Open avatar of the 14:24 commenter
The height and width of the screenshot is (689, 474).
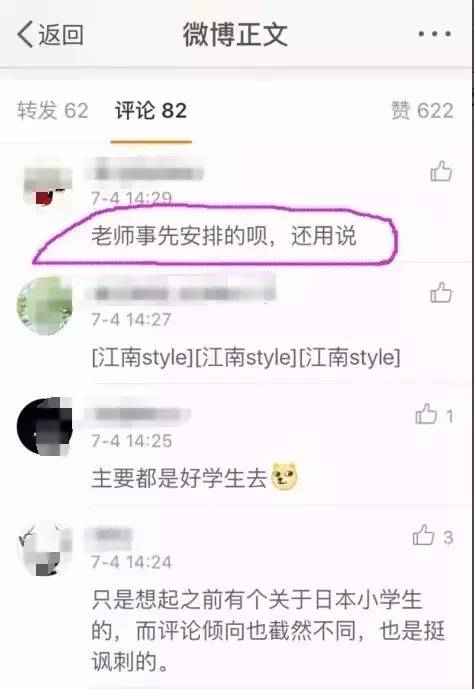(44, 548)
